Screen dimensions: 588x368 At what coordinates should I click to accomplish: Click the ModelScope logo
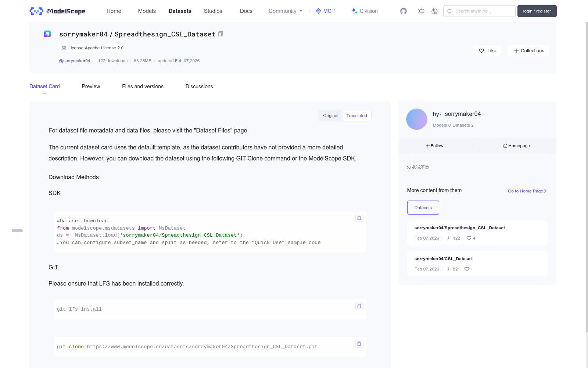[57, 11]
